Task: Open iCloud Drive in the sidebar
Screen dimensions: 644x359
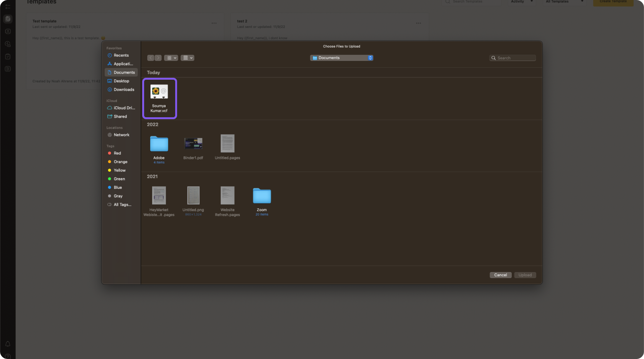Action: pos(124,108)
